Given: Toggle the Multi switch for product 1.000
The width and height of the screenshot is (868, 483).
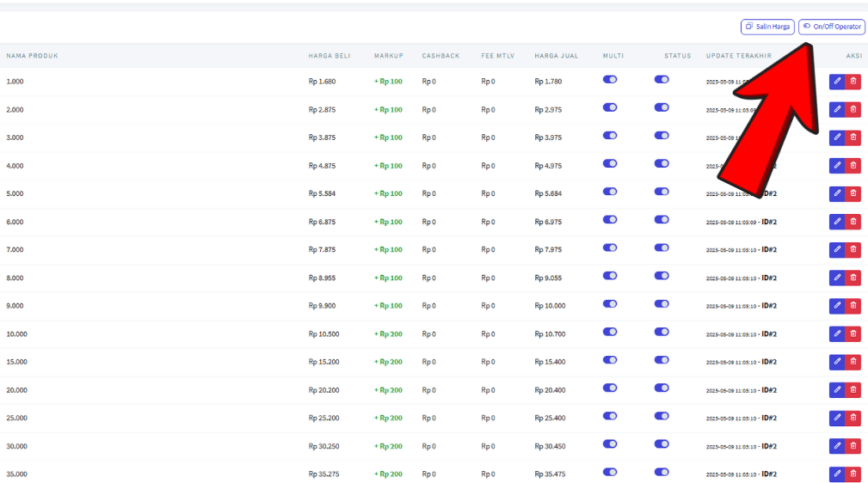Looking at the screenshot, I should coord(610,79).
